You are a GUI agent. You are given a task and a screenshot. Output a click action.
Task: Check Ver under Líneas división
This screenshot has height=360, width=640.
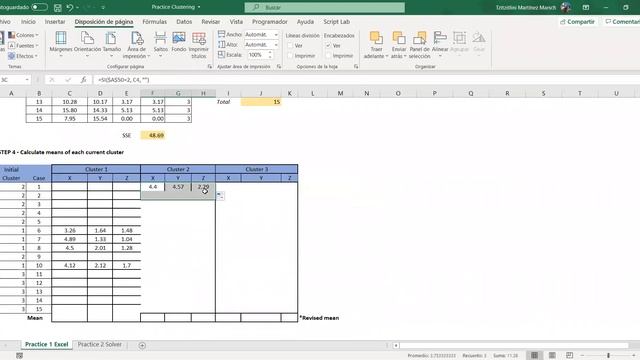pyautogui.click(x=290, y=46)
